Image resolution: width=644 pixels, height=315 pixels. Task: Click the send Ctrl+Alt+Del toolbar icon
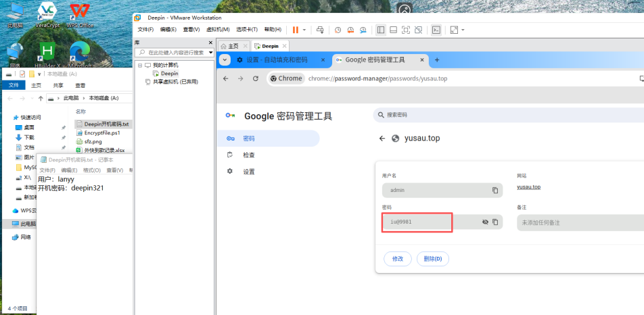(321, 30)
